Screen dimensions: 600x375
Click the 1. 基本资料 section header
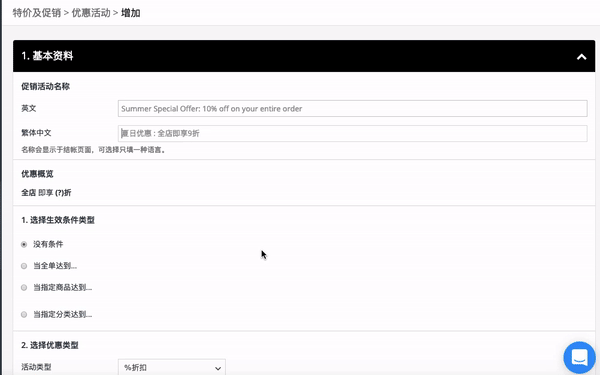[x=304, y=56]
